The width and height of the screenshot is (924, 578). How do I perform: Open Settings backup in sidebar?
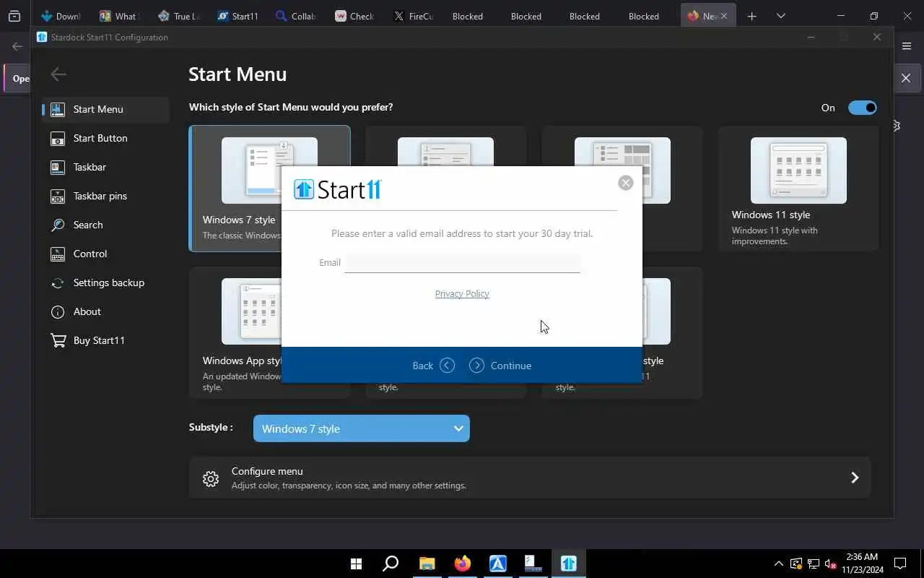(x=105, y=282)
